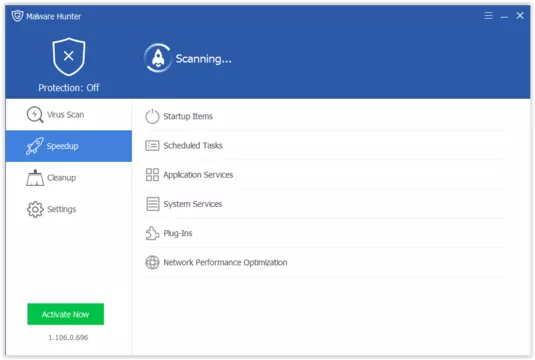Click the version number 1.106.0.696
This screenshot has height=360, width=535.
click(x=68, y=337)
